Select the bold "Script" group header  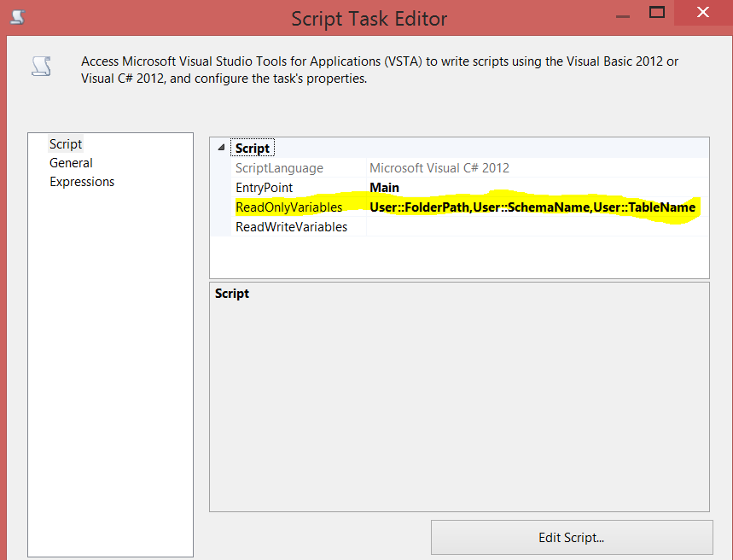coord(253,147)
